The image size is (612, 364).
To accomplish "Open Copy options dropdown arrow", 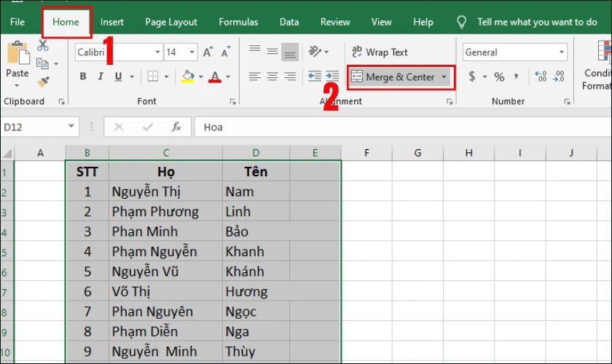I will tap(56, 63).
